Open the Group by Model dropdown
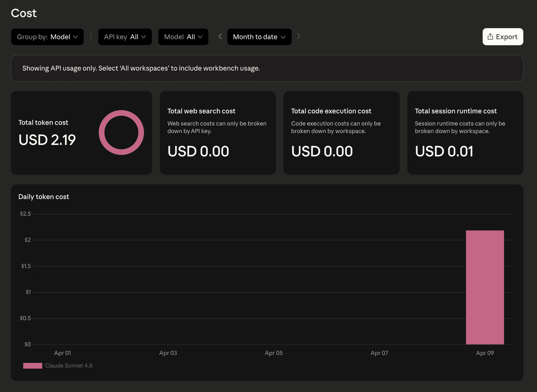537x392 pixels. [47, 37]
